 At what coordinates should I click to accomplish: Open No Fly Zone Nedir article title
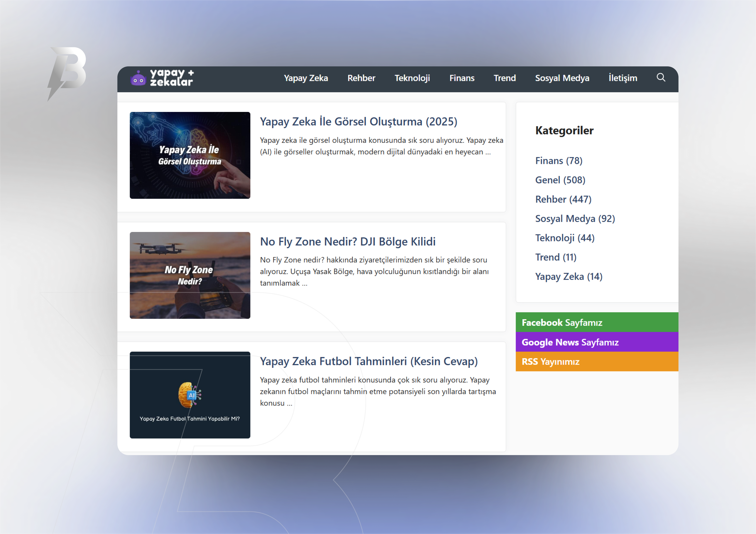pyautogui.click(x=347, y=242)
